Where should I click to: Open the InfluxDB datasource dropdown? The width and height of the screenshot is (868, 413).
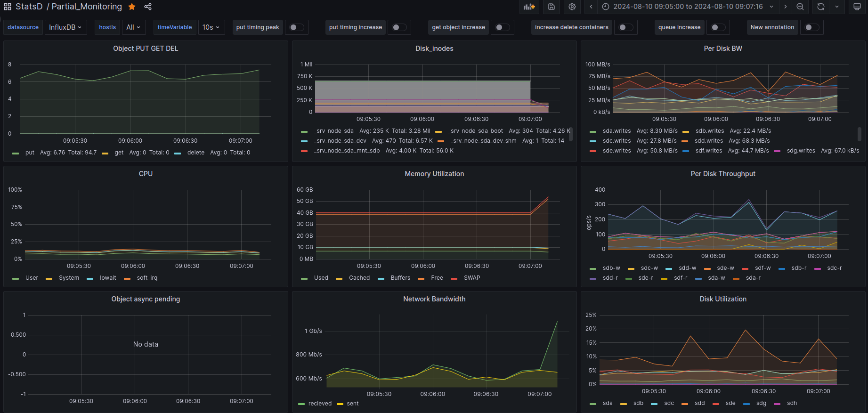click(65, 27)
